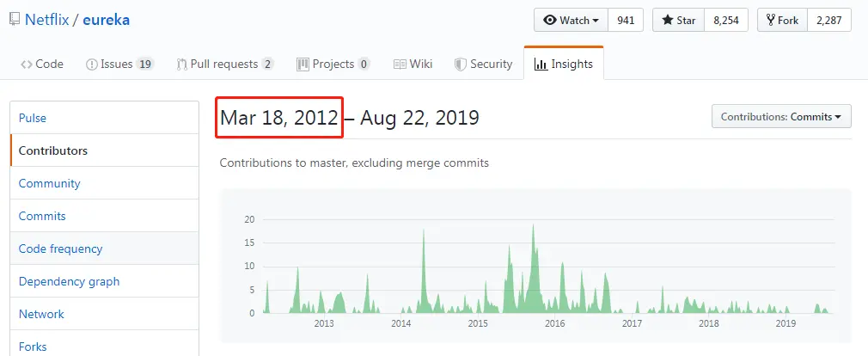Click the 2013 label on chart axis

click(324, 323)
